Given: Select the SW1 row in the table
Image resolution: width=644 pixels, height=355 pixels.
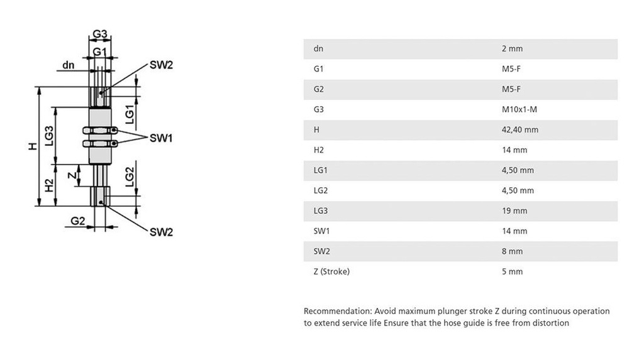Looking at the screenshot, I should (460, 231).
